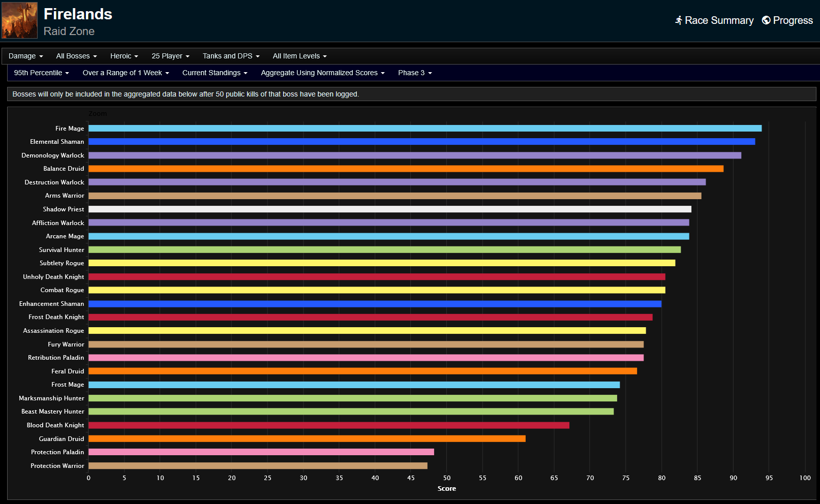Click the Progress globe icon
The image size is (820, 504).
click(766, 20)
